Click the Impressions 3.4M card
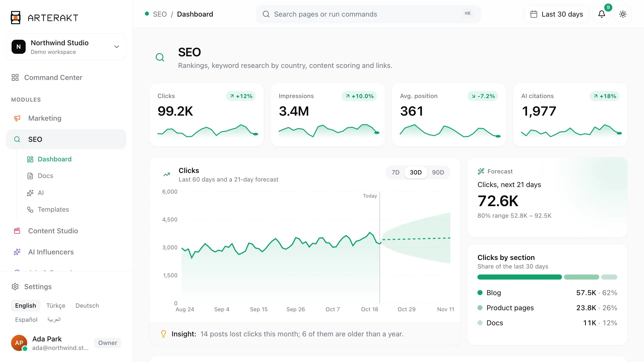Screen dimensions: 644x362 click(328, 115)
